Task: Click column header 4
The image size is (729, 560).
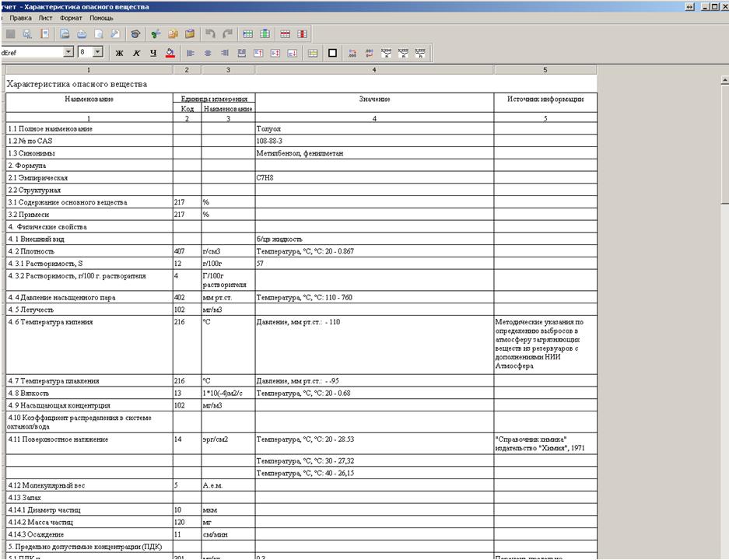Action: click(374, 70)
